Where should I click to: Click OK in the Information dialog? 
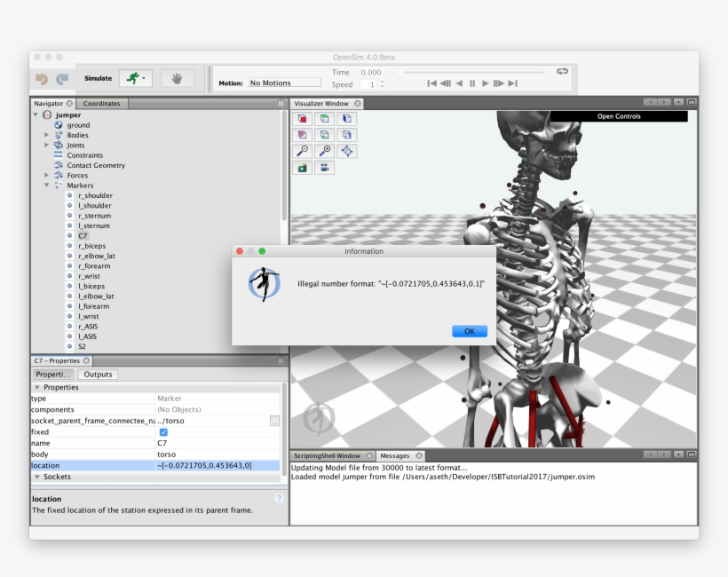click(469, 331)
